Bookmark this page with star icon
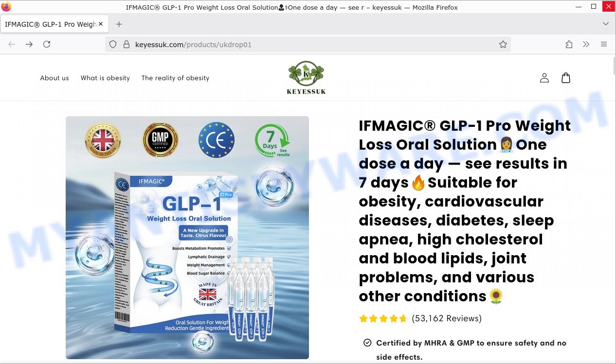Screen dimensions: 616x364 pos(503,44)
